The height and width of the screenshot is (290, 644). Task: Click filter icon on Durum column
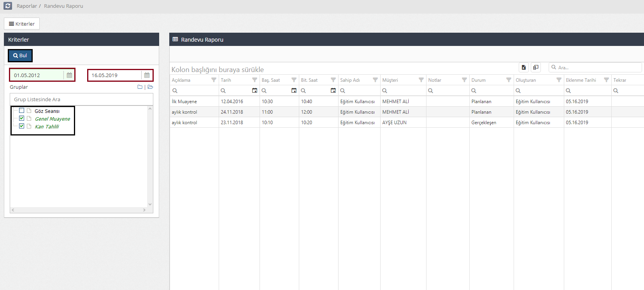(x=509, y=80)
